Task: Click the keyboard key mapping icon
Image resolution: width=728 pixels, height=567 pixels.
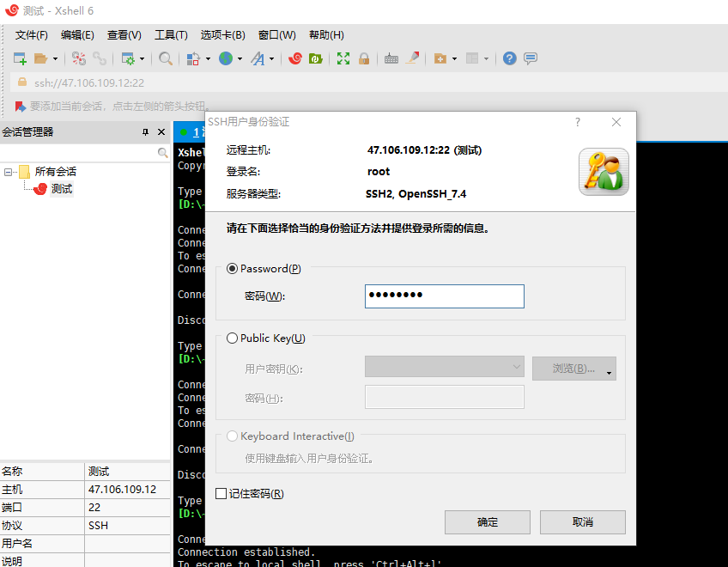Action: tap(391, 58)
